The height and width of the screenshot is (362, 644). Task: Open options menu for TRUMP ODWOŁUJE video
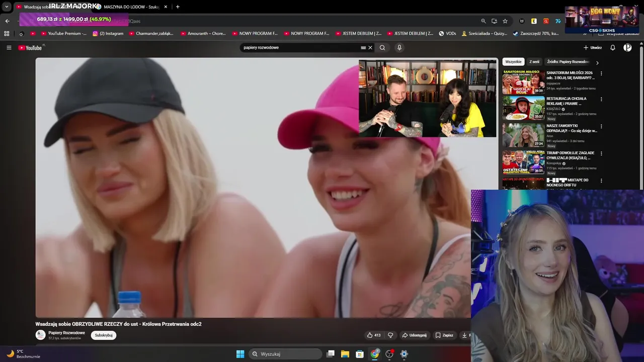click(601, 154)
